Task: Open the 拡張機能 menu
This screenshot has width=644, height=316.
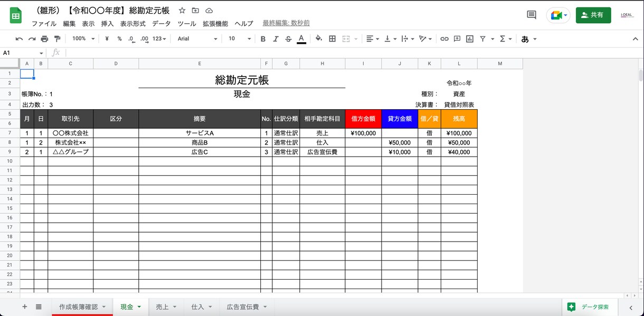Action: [x=215, y=24]
